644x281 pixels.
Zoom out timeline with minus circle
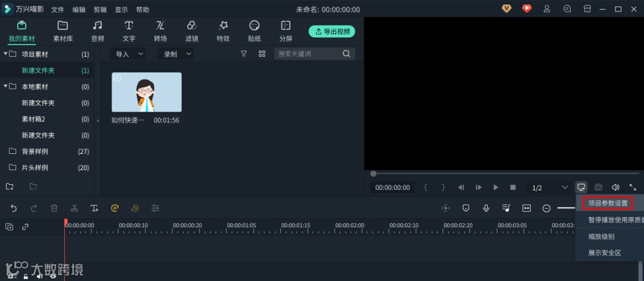547,208
